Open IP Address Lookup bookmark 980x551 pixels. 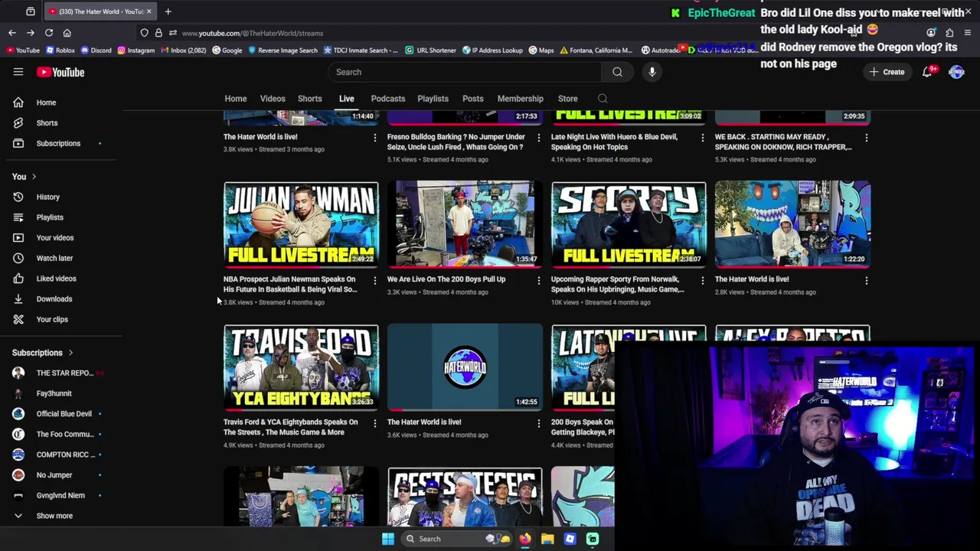coord(492,51)
